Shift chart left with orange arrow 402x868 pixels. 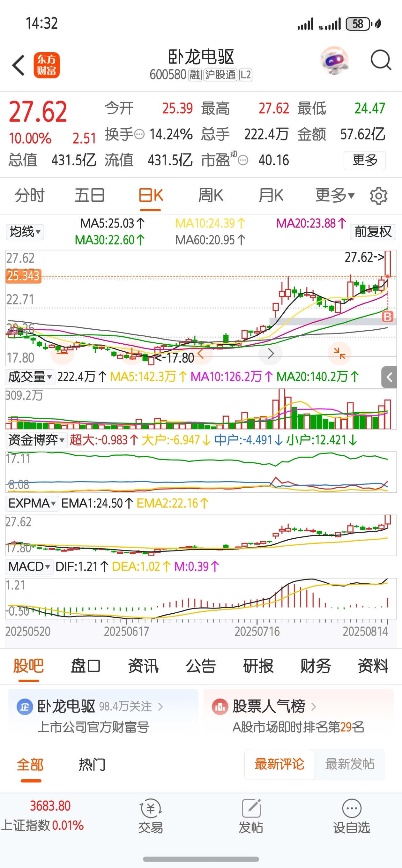click(201, 354)
